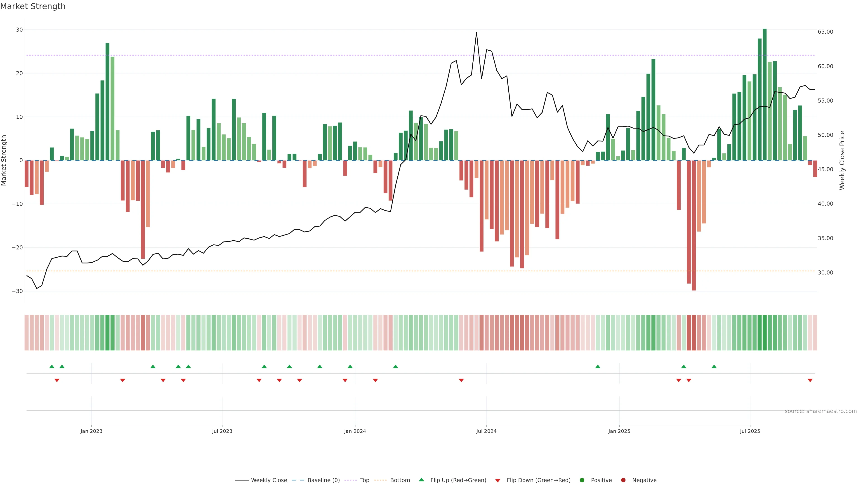Click the Jan 2024 x-axis label
Screen dimensions: 868x488
355,431
